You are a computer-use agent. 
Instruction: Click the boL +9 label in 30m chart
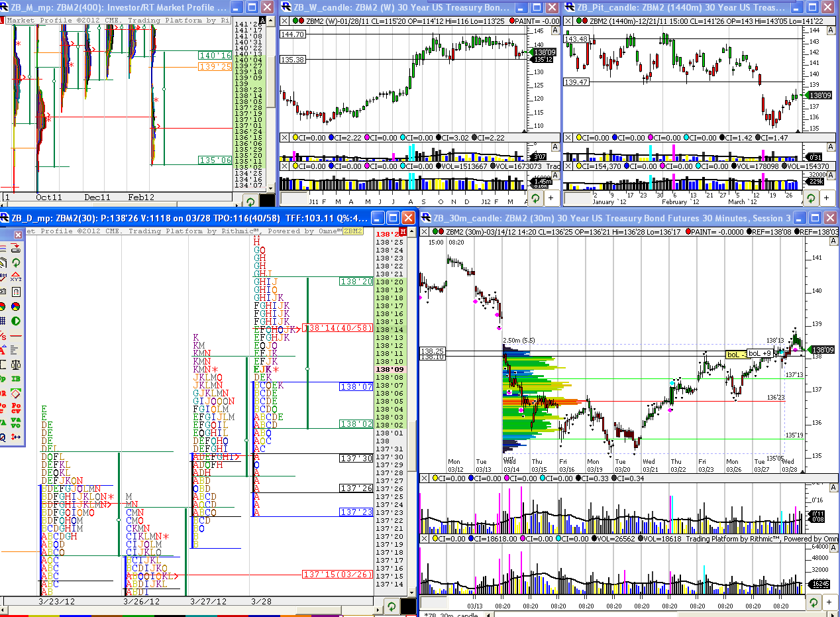pyautogui.click(x=760, y=354)
